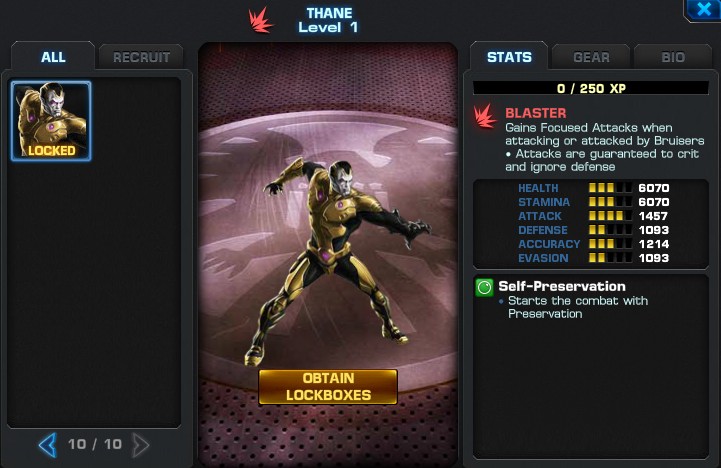Open the BIO tab

[x=673, y=57]
